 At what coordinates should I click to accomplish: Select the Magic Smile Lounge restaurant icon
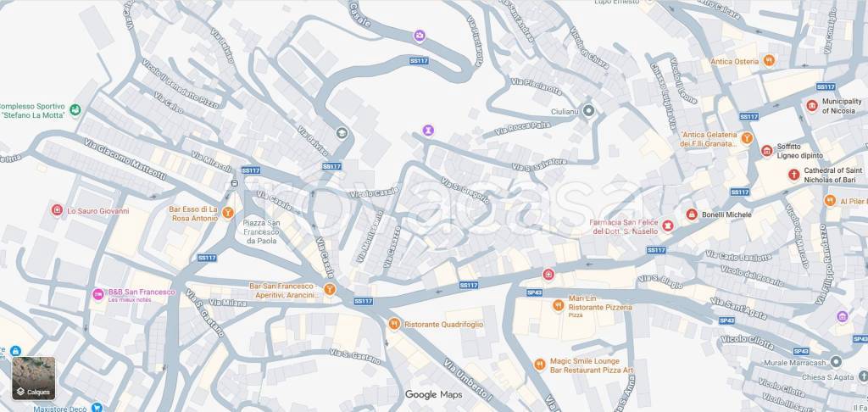click(540, 365)
